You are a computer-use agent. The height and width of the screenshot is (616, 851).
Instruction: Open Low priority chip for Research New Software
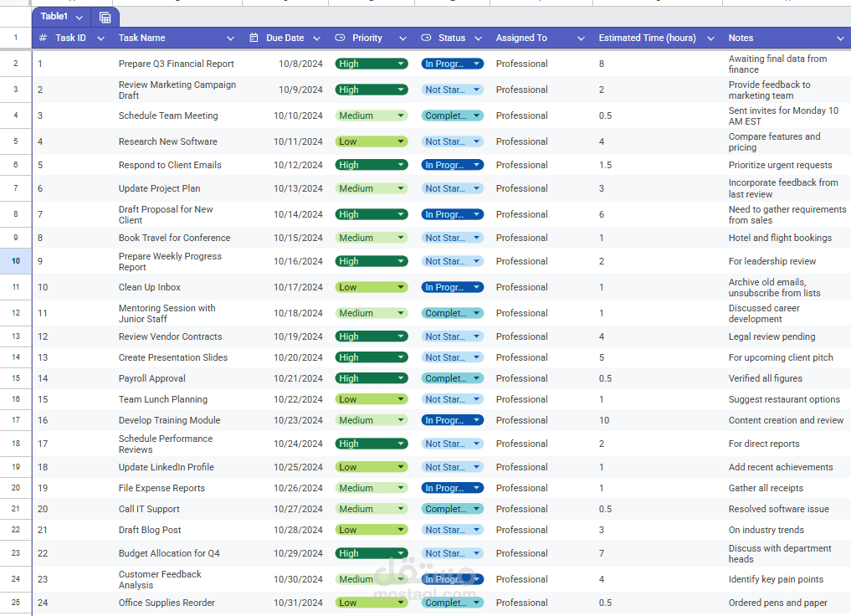pos(372,141)
